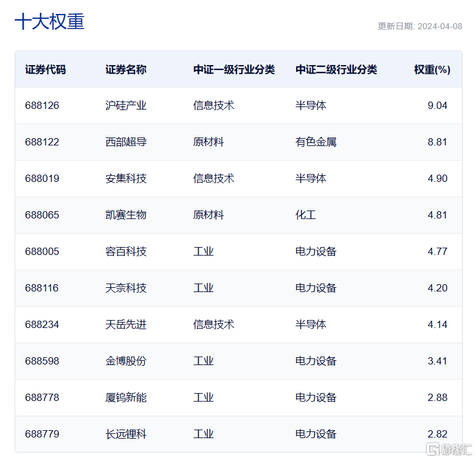Click 半导体 in the 沪硅产业 row

pos(311,105)
